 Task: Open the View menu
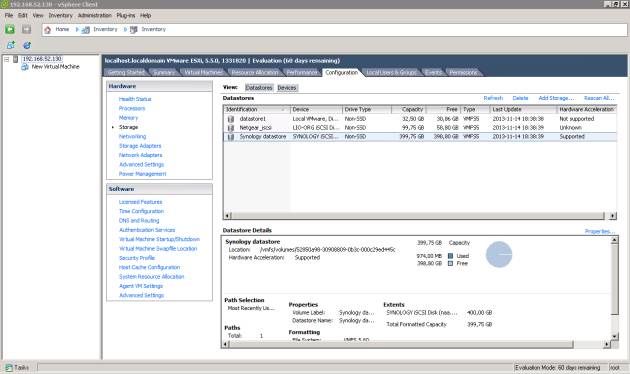(x=38, y=15)
